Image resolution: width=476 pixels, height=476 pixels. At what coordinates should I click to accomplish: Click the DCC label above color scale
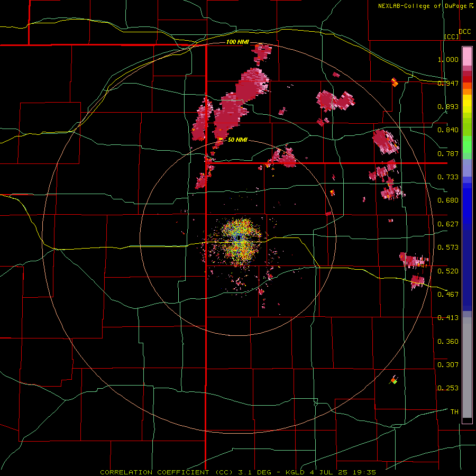click(x=464, y=32)
